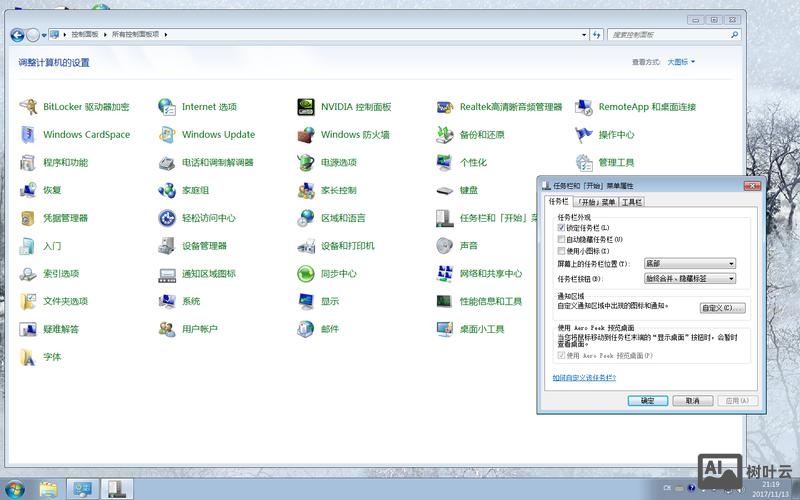Click taskbar properties dialog taskbar button

tap(117, 489)
